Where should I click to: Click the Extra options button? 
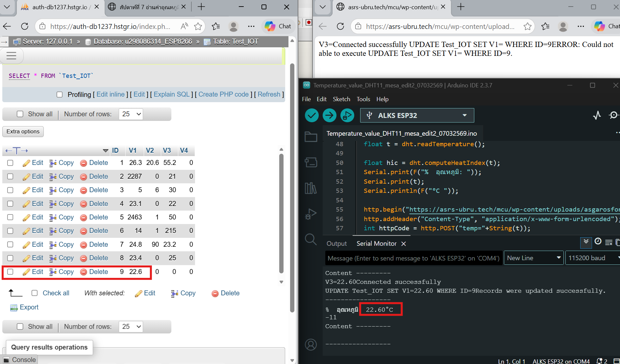[23, 131]
